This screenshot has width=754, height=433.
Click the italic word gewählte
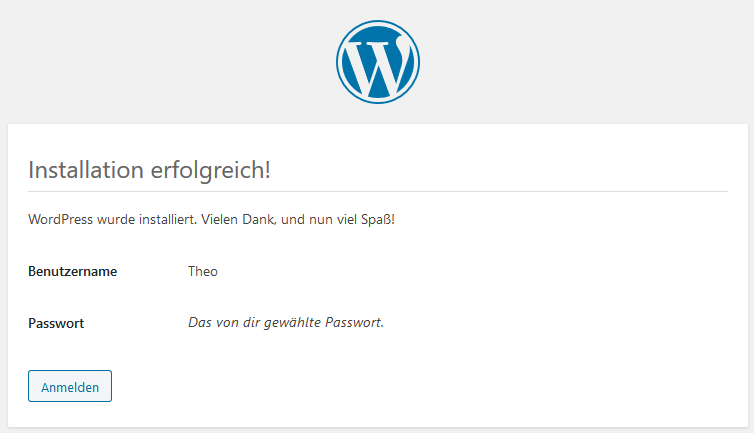[292, 323]
